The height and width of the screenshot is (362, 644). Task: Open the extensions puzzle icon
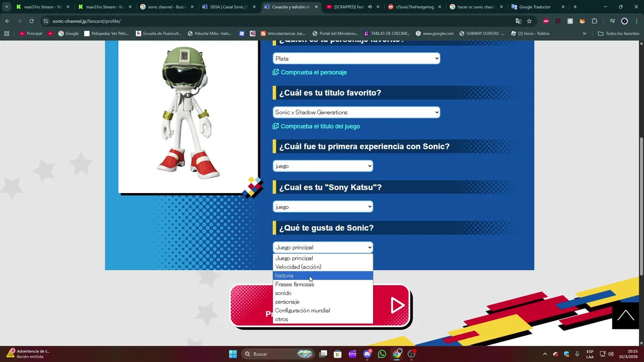click(595, 21)
